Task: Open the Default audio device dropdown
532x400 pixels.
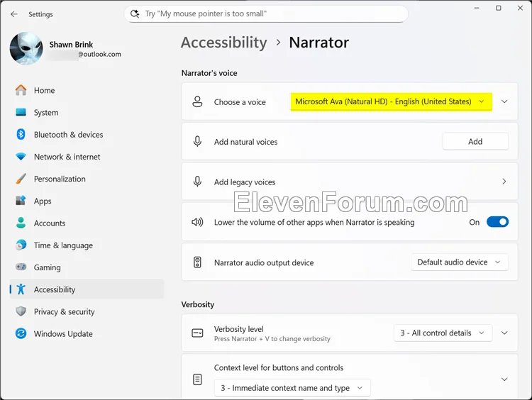Action: [x=460, y=262]
